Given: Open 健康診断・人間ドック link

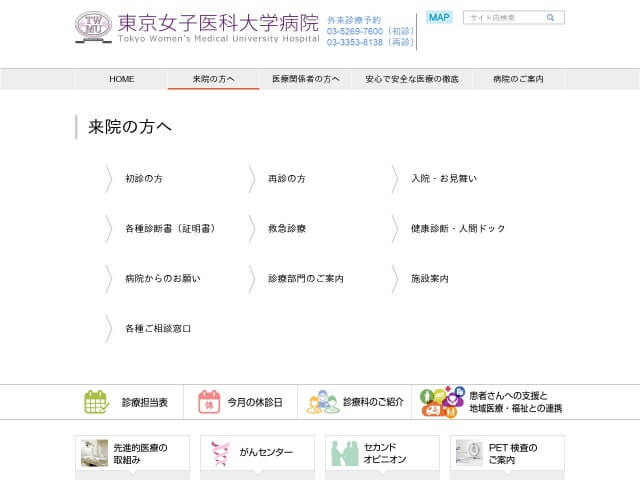Looking at the screenshot, I should [458, 228].
